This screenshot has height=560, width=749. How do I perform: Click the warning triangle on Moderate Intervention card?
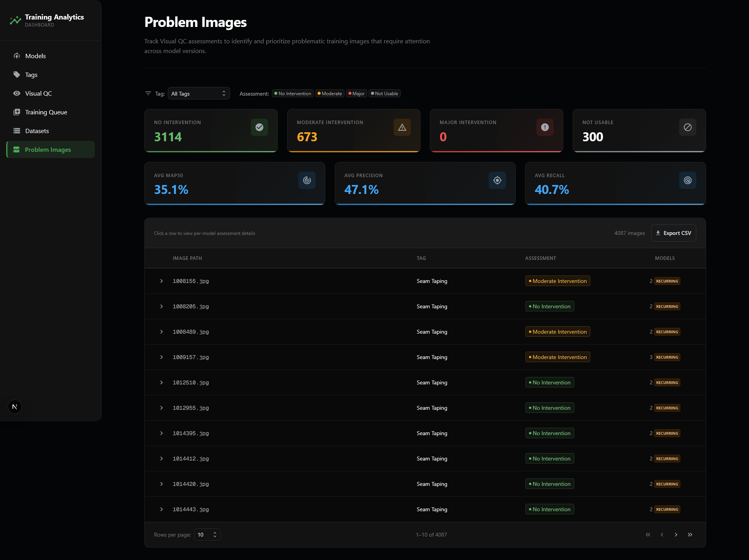(402, 127)
